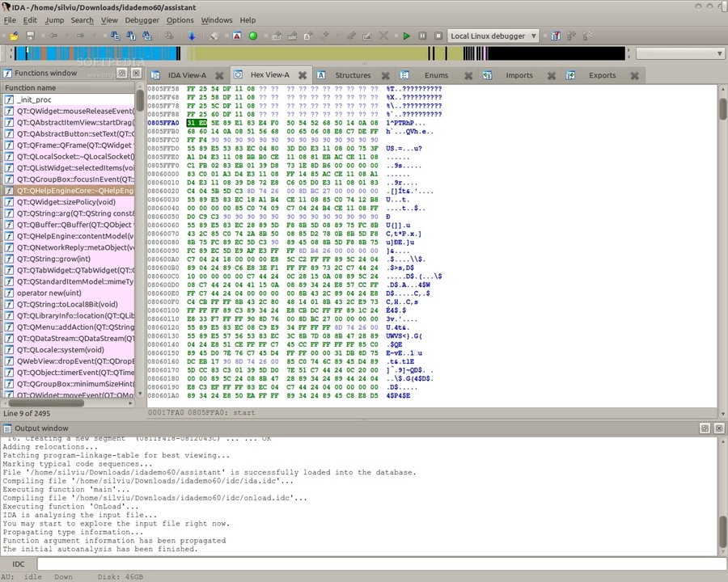Click the Pause process toolbar icon
Image resolution: width=728 pixels, height=582 pixels.
422,36
